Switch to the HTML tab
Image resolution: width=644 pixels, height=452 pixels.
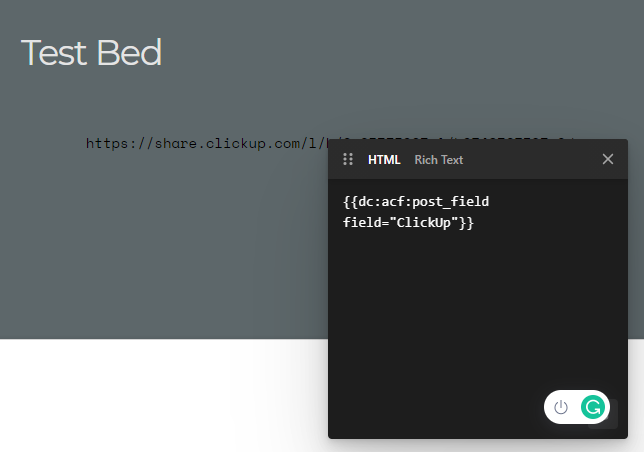pos(384,160)
